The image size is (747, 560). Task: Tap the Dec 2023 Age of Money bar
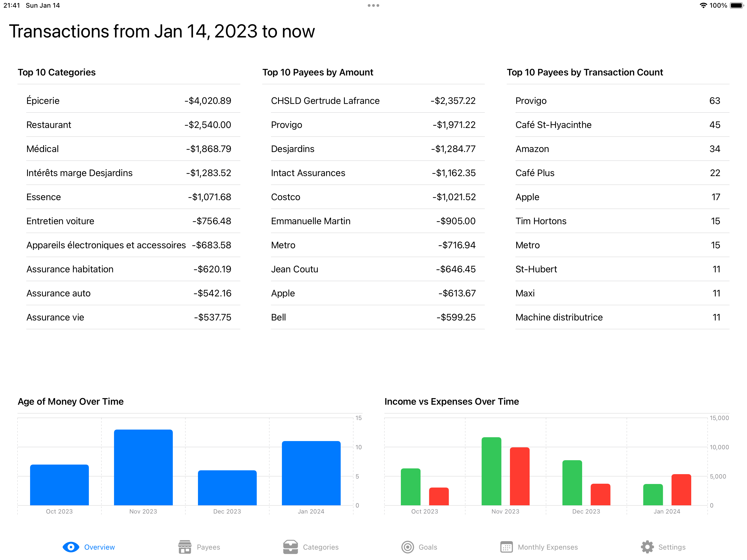[x=227, y=488]
